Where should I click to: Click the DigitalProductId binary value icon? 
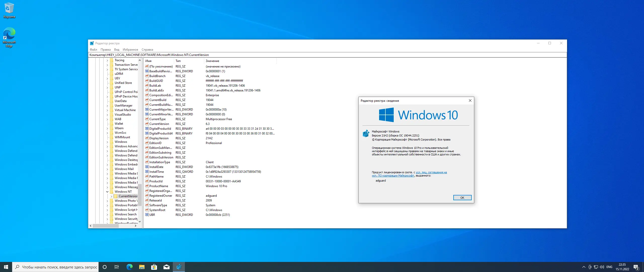coord(147,129)
